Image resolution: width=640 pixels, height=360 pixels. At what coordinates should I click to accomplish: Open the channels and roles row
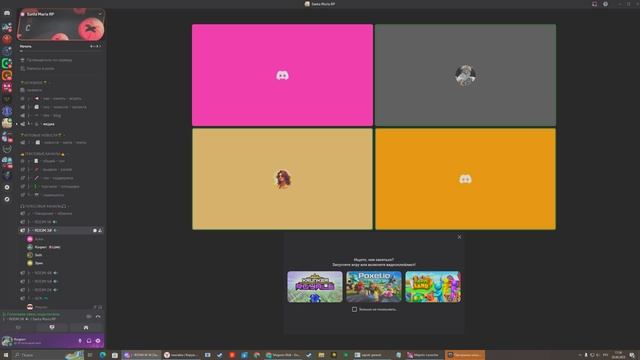coord(61,69)
